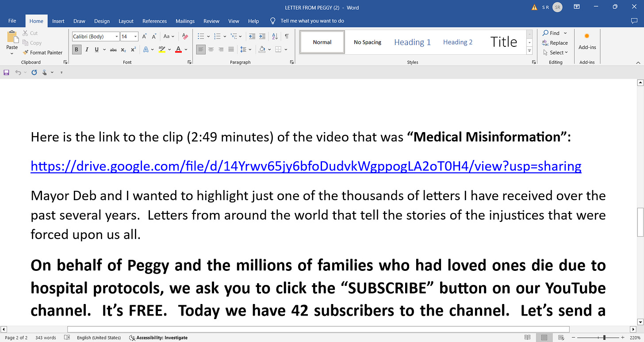This screenshot has width=644, height=342.
Task: Click the Clear All Formatting icon
Action: pos(185,37)
